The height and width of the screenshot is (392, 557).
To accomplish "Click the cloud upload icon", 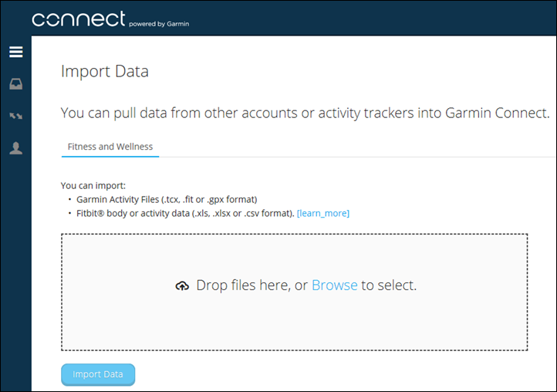I will 182,286.
